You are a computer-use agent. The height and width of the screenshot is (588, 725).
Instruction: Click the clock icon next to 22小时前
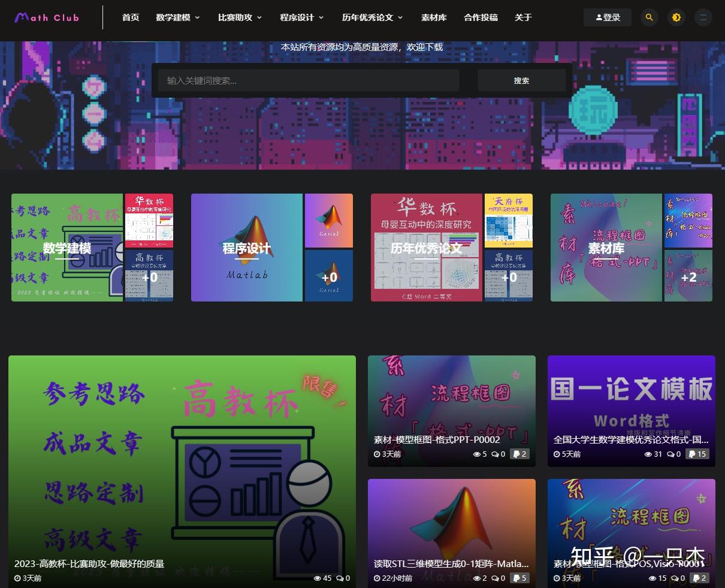(x=377, y=578)
